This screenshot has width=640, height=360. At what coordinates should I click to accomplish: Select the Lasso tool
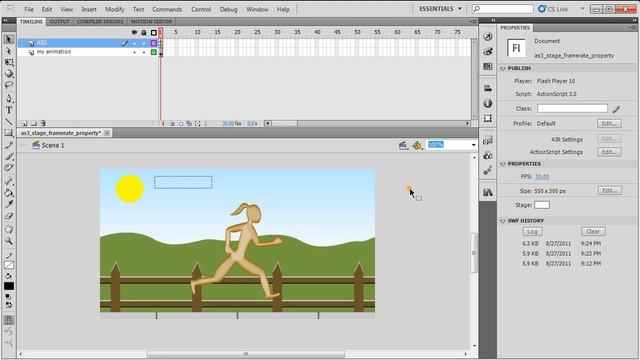point(9,85)
